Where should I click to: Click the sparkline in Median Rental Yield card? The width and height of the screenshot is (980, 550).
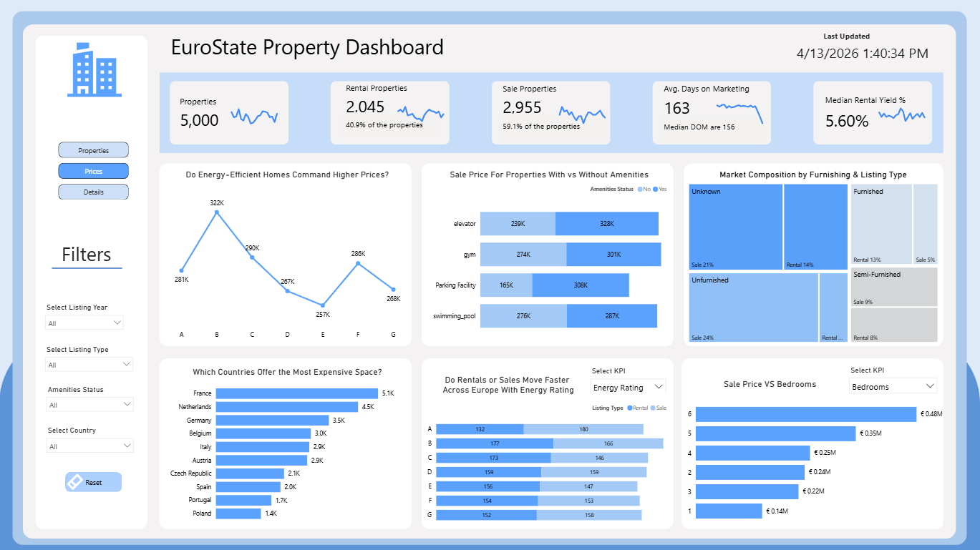(902, 114)
